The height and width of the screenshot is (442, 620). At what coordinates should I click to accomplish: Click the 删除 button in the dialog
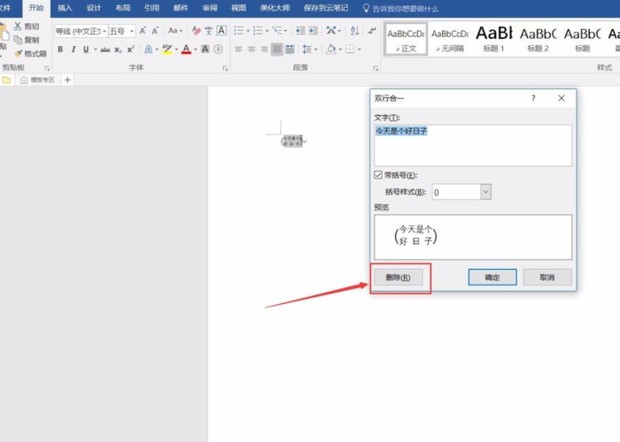click(x=399, y=278)
